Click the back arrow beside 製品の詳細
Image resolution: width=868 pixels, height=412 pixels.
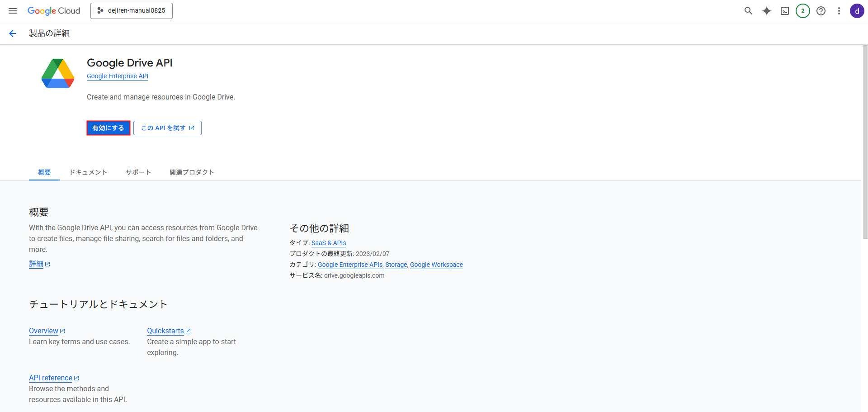point(13,33)
